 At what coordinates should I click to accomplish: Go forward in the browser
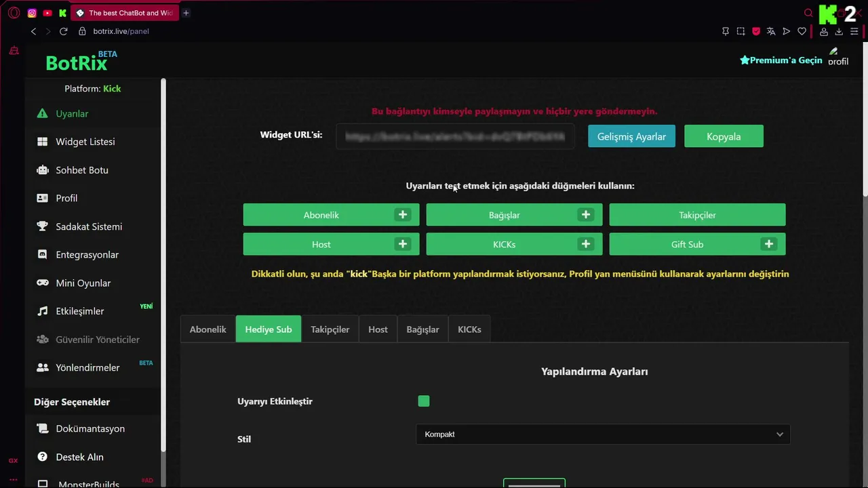tap(48, 31)
